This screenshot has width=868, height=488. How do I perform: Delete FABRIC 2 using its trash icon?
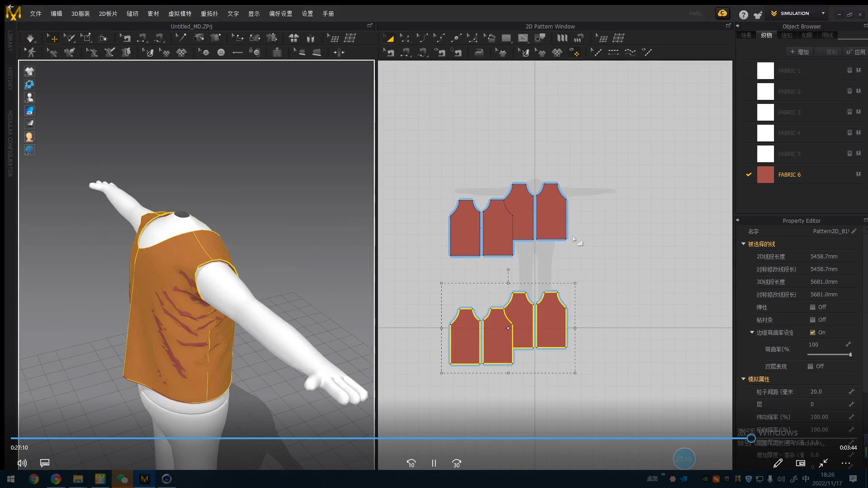click(849, 91)
